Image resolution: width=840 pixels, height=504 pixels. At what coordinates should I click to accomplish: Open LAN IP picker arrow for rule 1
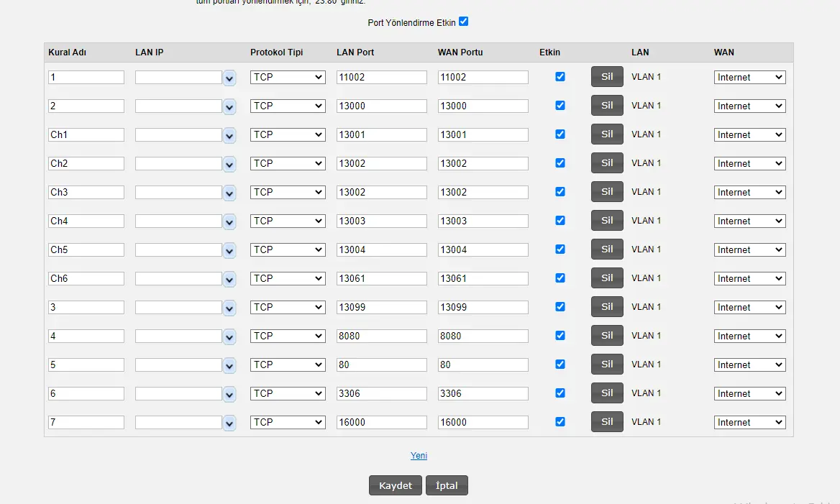pos(229,78)
